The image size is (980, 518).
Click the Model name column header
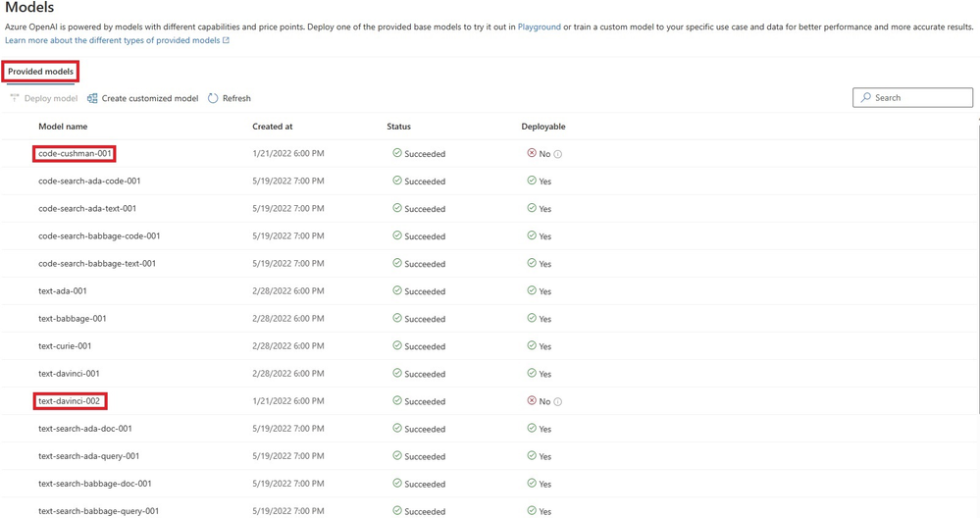pos(63,127)
